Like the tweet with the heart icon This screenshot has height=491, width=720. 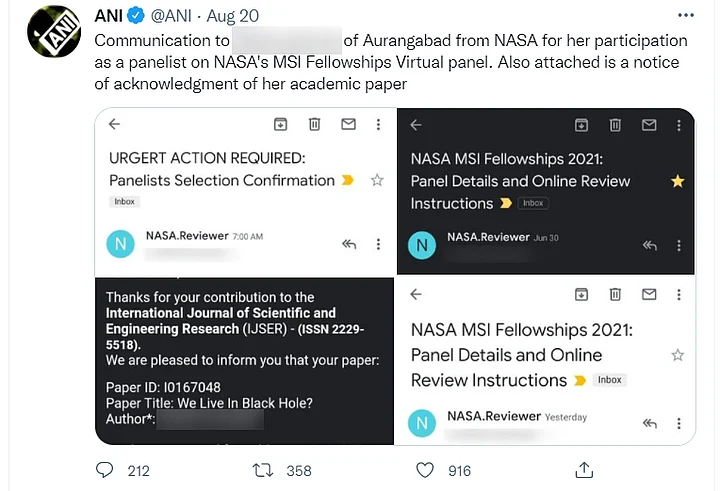coord(425,470)
